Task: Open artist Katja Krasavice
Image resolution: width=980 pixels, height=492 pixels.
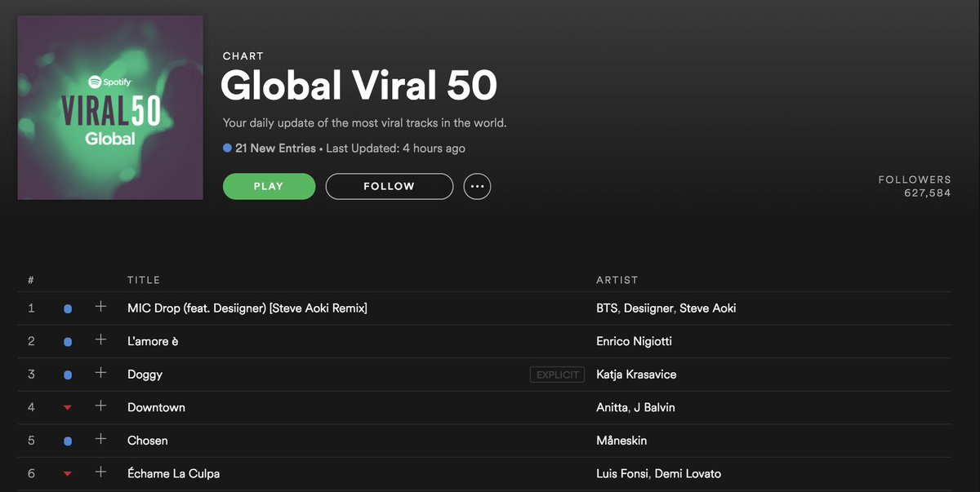Action: click(636, 375)
